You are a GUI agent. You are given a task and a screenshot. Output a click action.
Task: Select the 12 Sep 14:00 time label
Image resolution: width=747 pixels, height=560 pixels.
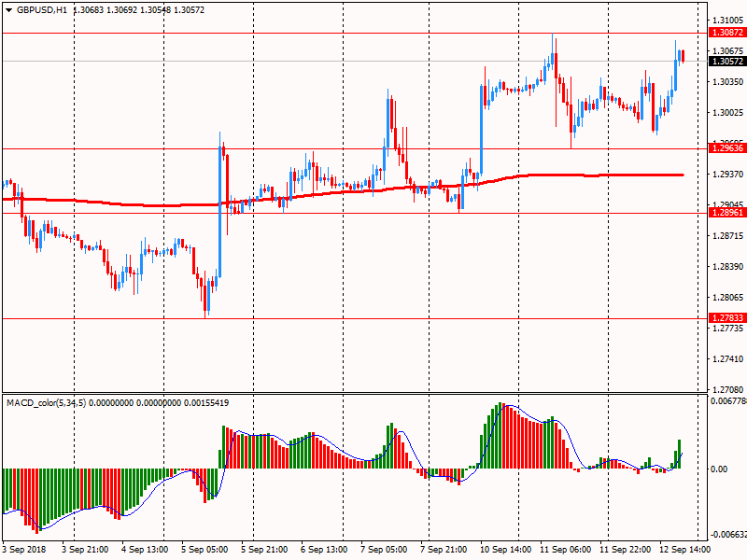pos(684,550)
